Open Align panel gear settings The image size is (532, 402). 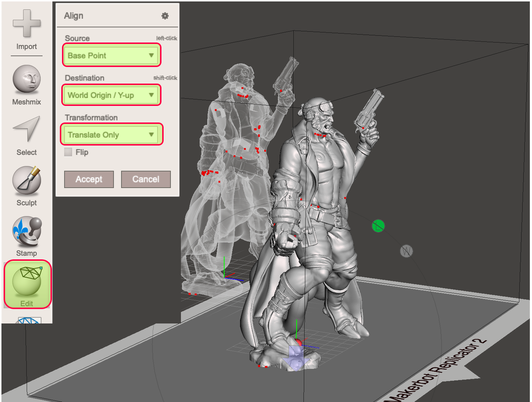pyautogui.click(x=165, y=16)
